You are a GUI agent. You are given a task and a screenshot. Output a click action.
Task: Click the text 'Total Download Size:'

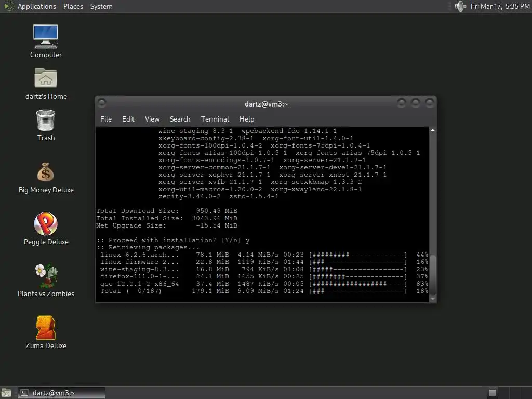137,211
